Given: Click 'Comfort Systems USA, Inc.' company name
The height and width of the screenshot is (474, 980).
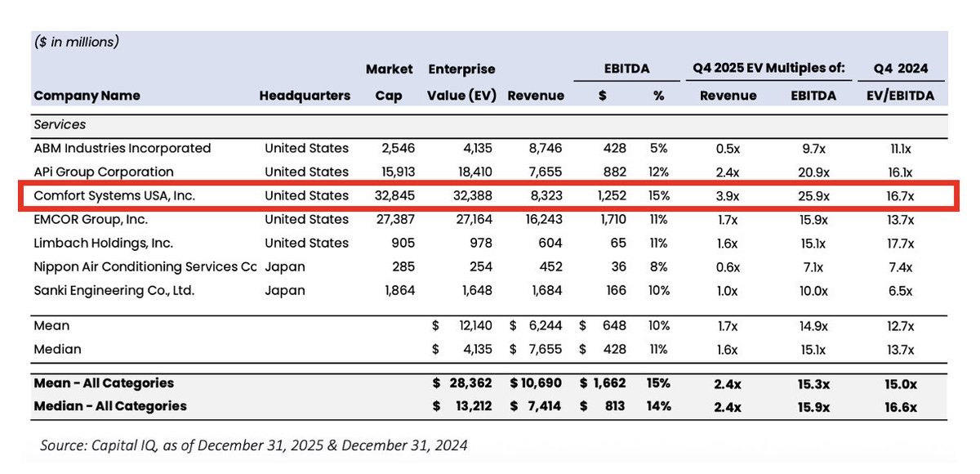Looking at the screenshot, I should pos(114,196).
